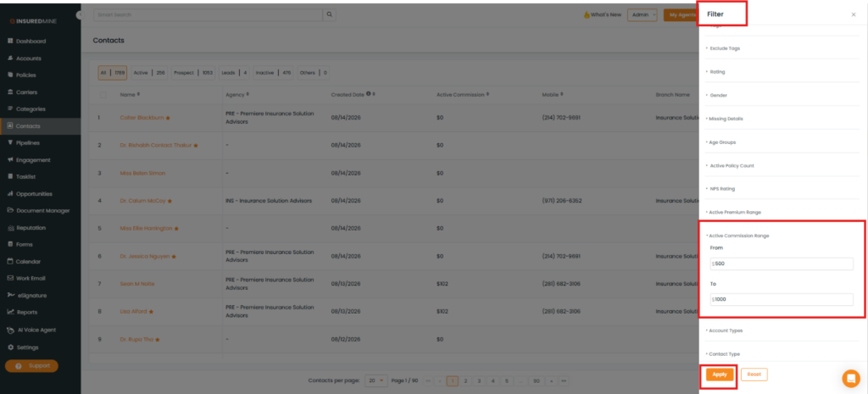868x394 pixels.
Task: Close the Filter panel
Action: [x=853, y=15]
